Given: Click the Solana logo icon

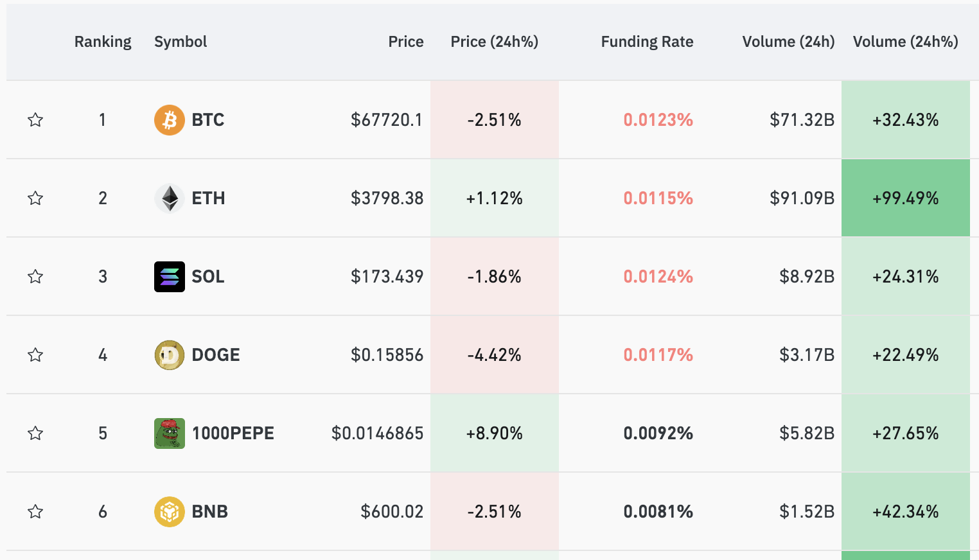Looking at the screenshot, I should click(170, 277).
